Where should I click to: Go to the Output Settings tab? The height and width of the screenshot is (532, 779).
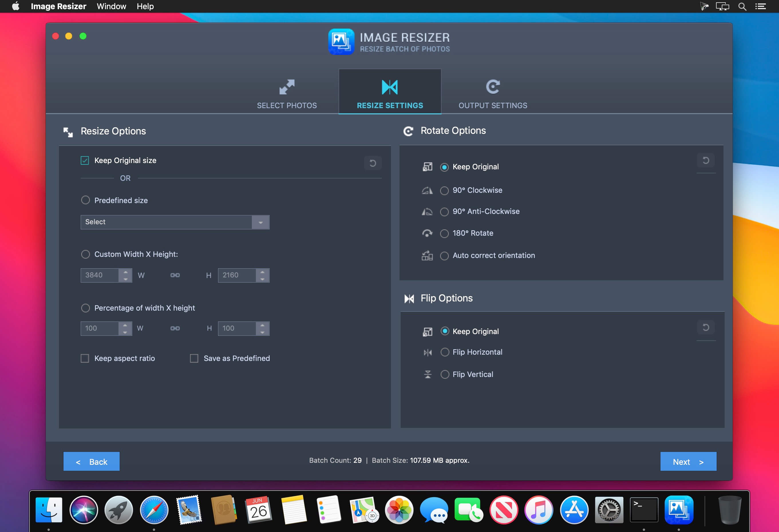tap(493, 94)
